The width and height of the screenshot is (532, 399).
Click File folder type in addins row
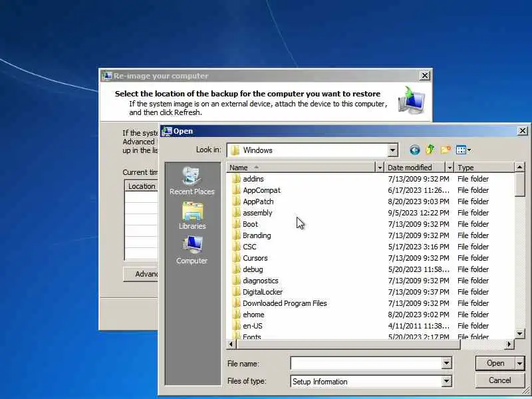(473, 179)
